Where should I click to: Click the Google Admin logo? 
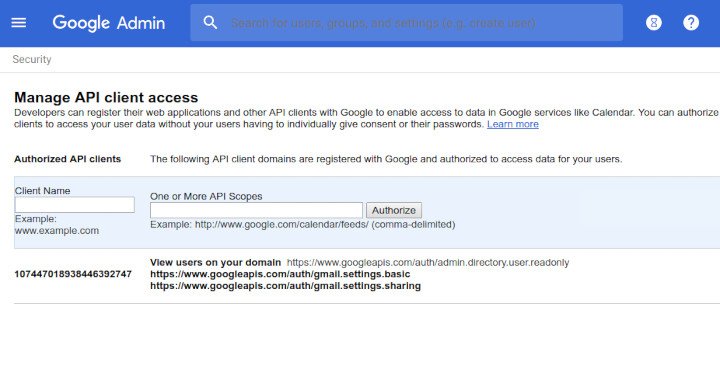point(109,23)
